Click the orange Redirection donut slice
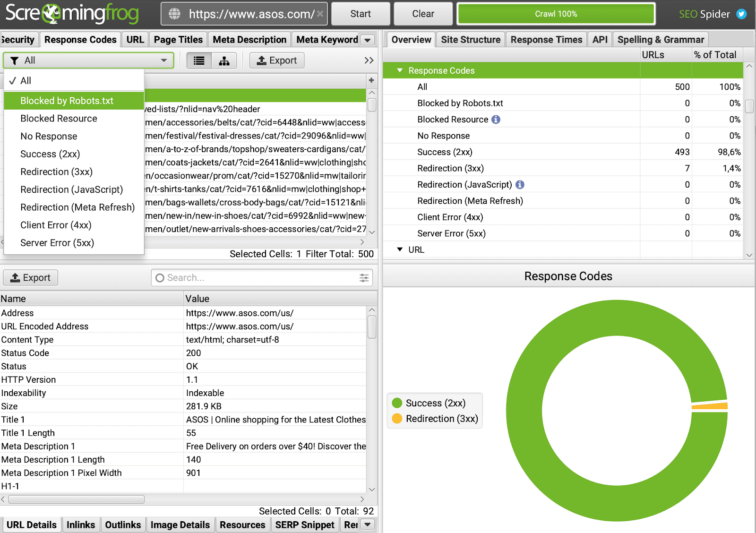Screen dimensions: 756x533 (x=710, y=406)
